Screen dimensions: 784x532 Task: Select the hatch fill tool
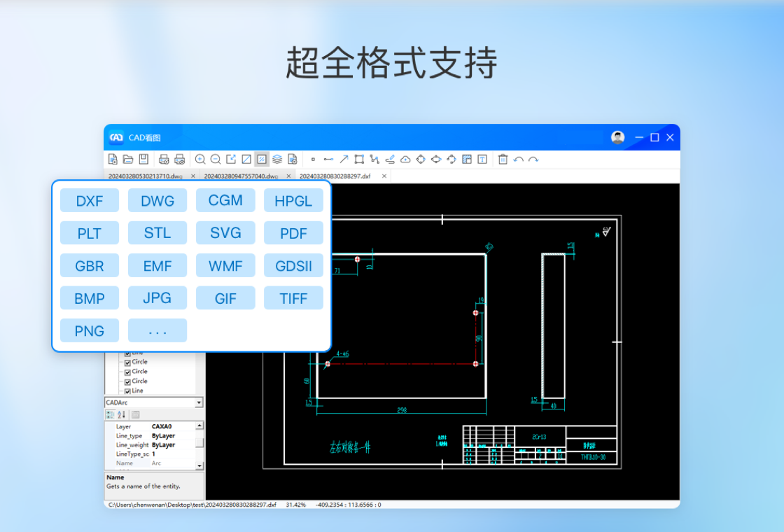pyautogui.click(x=466, y=160)
